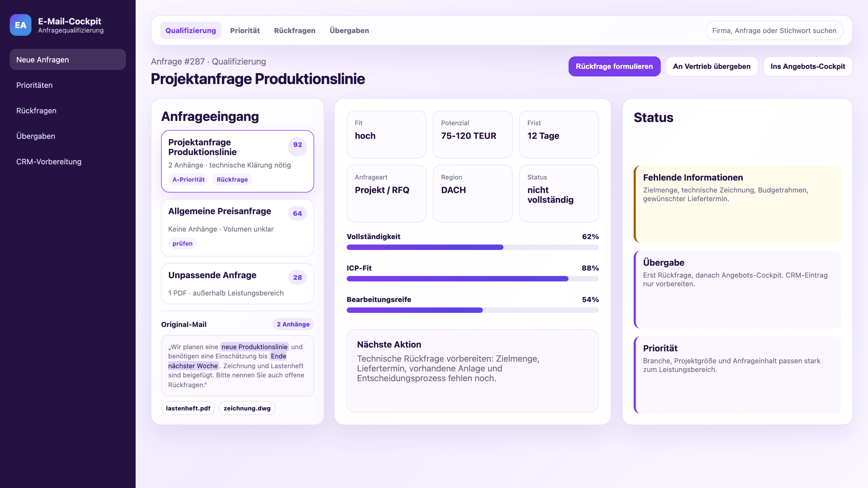The image size is (868, 488).
Task: Click Potenzial 75-120 TEUR tile
Action: click(x=473, y=134)
